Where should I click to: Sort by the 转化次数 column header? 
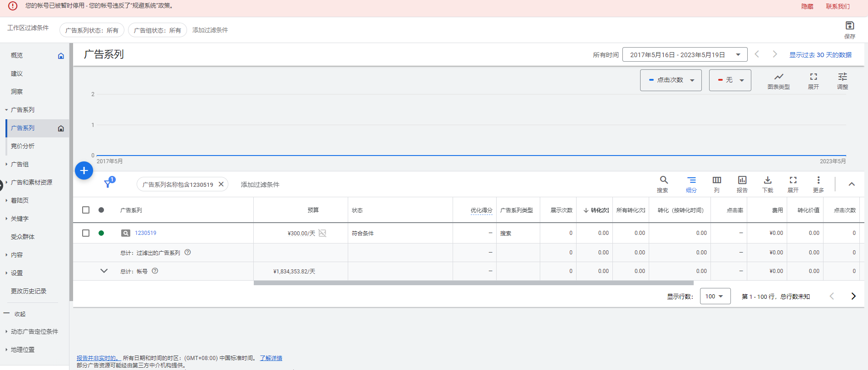pyautogui.click(x=596, y=210)
